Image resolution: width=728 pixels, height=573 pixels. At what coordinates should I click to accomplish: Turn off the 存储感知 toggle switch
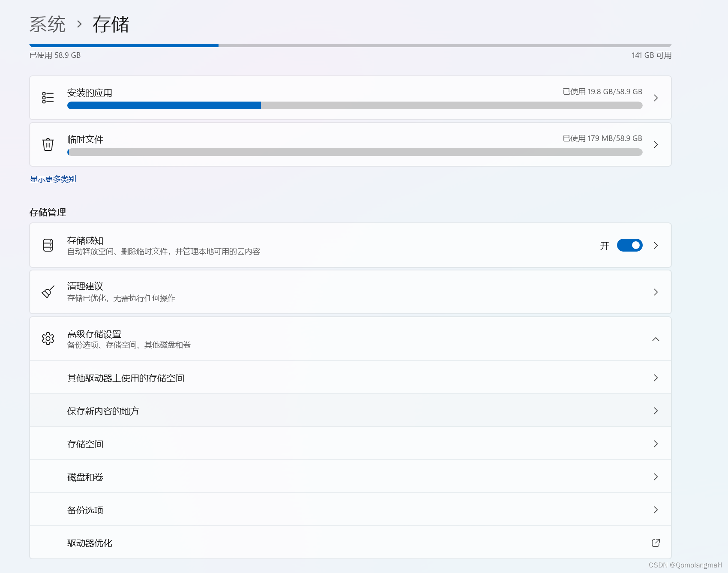tap(629, 245)
